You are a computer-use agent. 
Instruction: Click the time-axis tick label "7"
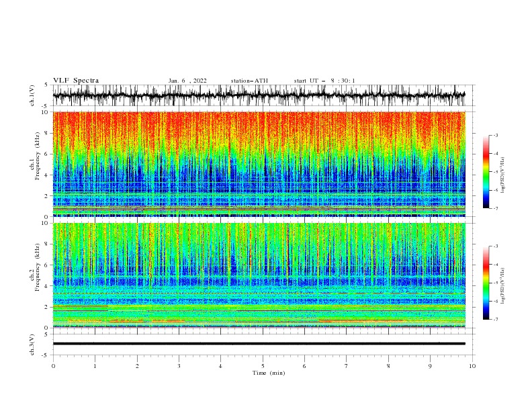pyautogui.click(x=347, y=366)
